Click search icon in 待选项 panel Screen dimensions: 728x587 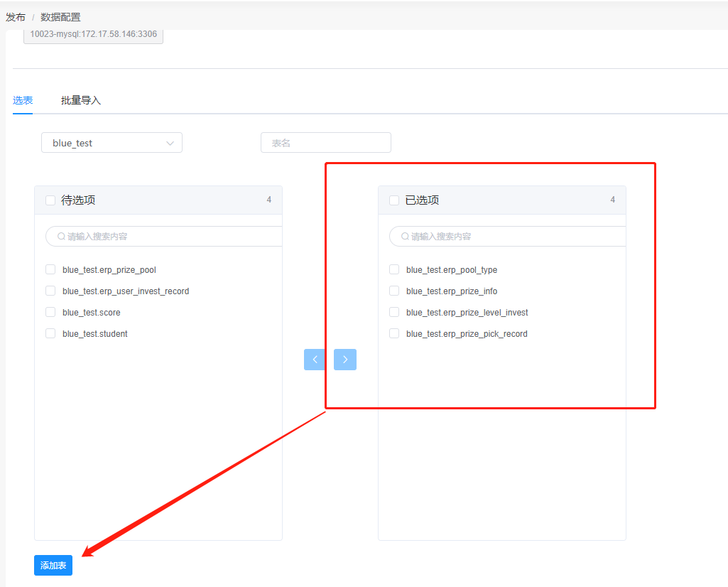[61, 237]
